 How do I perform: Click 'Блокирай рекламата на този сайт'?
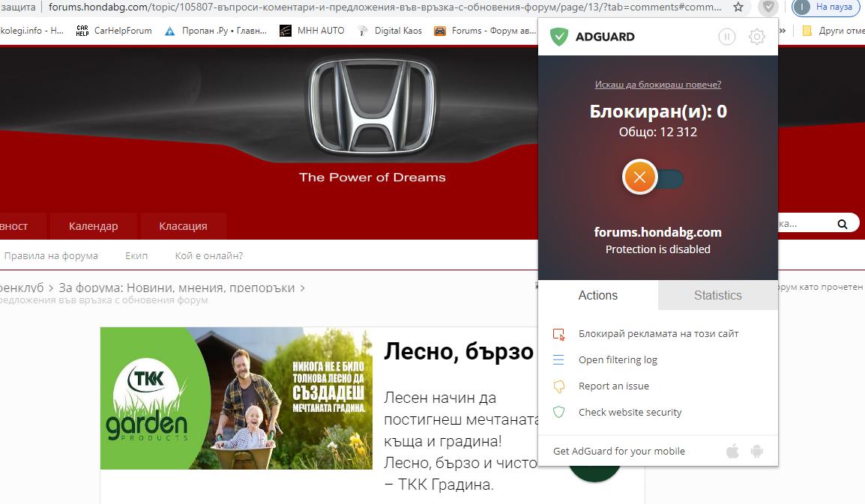pos(658,333)
